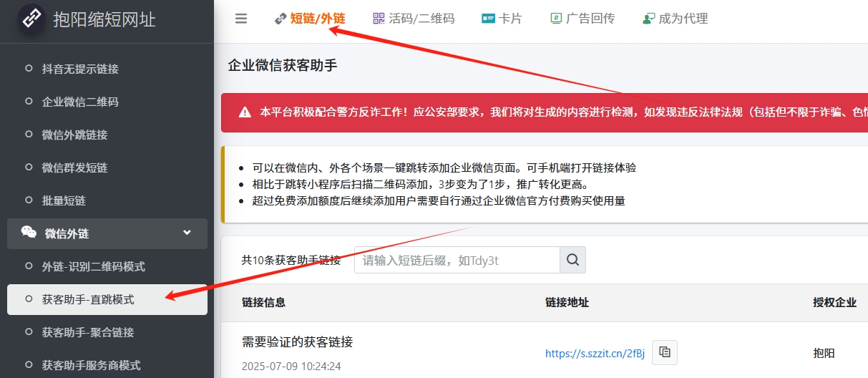Copy the short link s.szzit.cn/2fBj
This screenshot has height=378, width=868.
(665, 352)
